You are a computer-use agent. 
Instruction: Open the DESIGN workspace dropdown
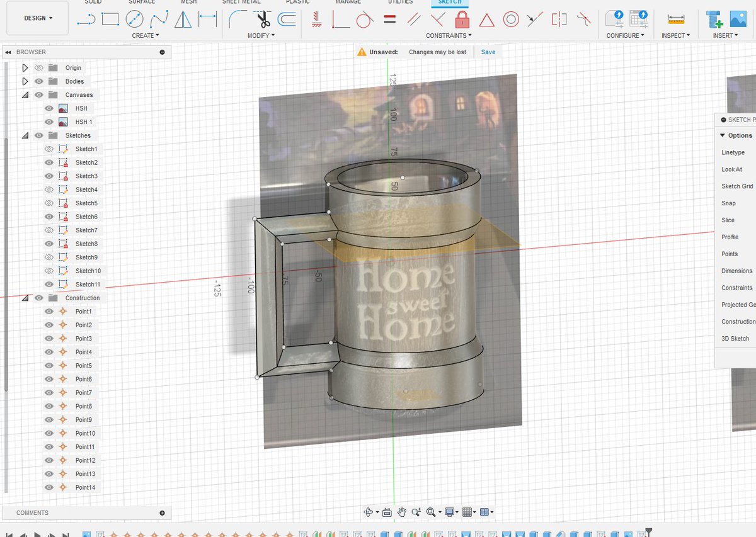click(38, 18)
